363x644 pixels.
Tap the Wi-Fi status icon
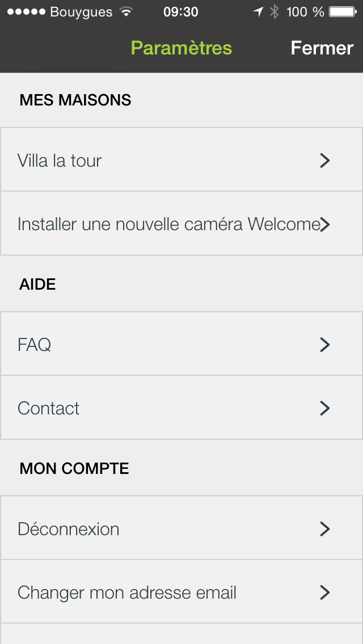pos(126,12)
